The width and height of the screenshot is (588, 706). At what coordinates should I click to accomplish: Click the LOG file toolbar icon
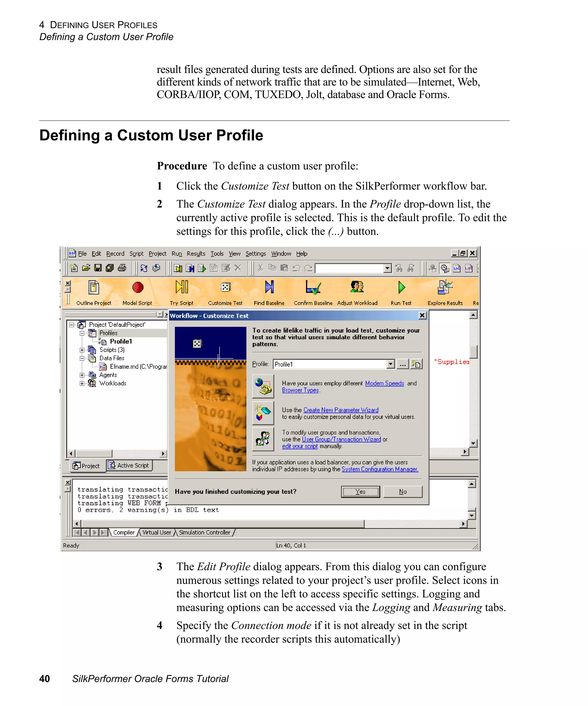457,268
